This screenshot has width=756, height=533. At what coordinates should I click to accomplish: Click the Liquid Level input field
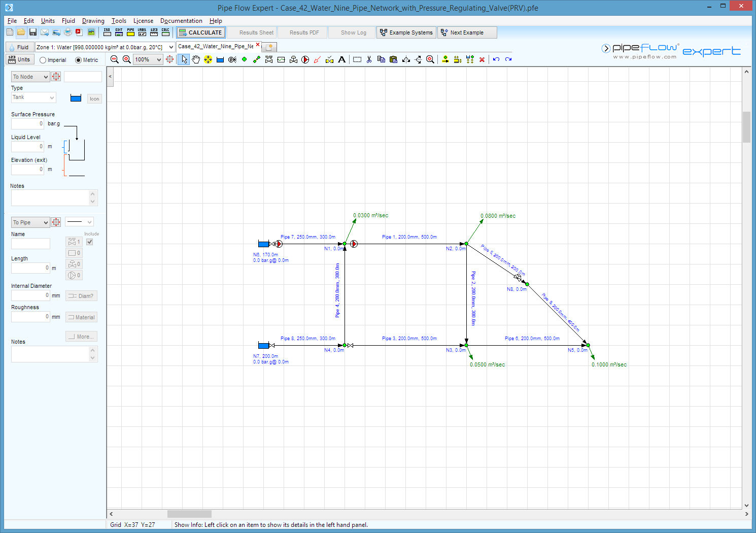pos(28,147)
